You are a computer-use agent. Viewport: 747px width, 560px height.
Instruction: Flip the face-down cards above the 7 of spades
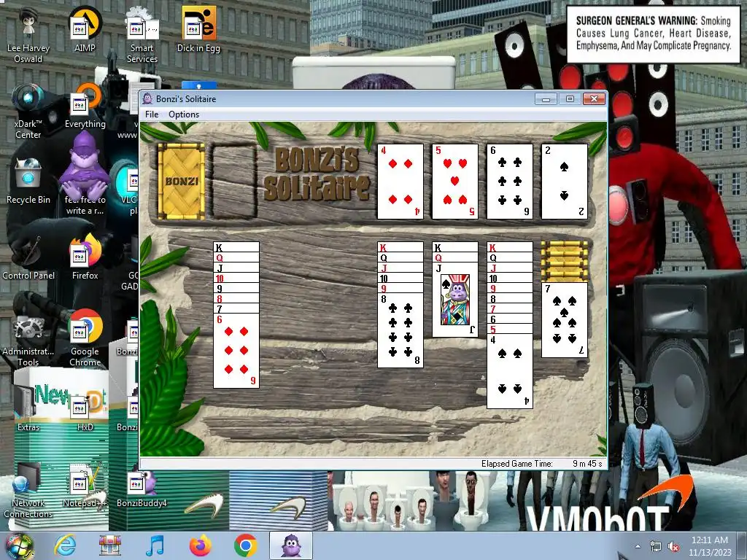point(565,262)
